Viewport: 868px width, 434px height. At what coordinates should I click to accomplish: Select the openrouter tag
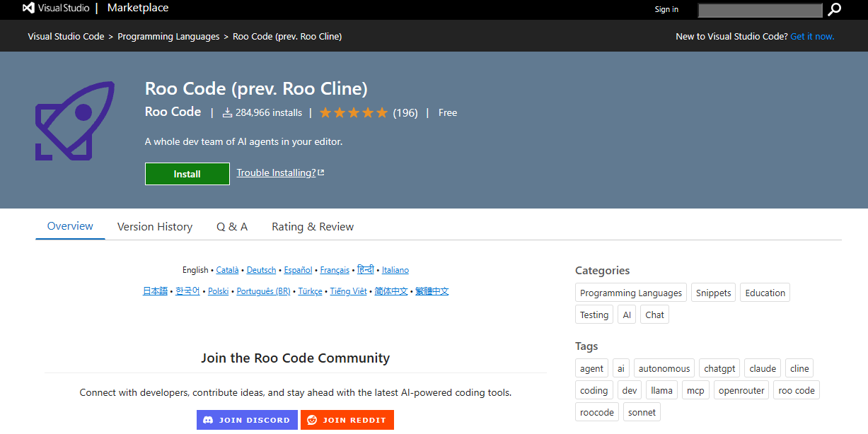(741, 391)
